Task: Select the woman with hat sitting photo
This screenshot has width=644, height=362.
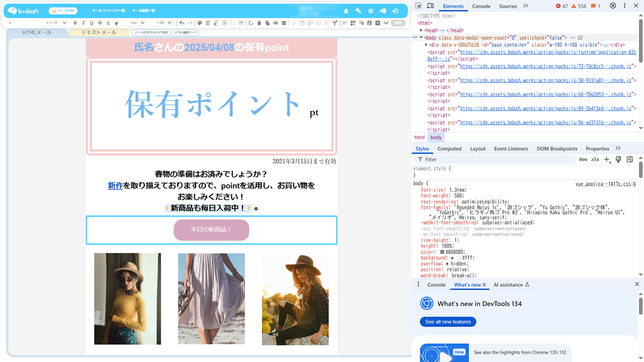Action: [295, 299]
